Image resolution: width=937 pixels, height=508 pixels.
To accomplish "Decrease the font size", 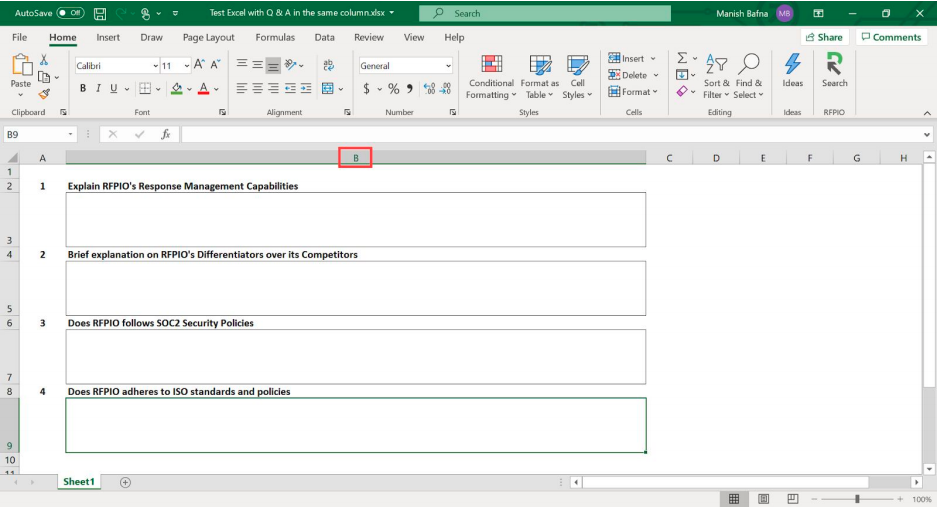I will coord(215,65).
